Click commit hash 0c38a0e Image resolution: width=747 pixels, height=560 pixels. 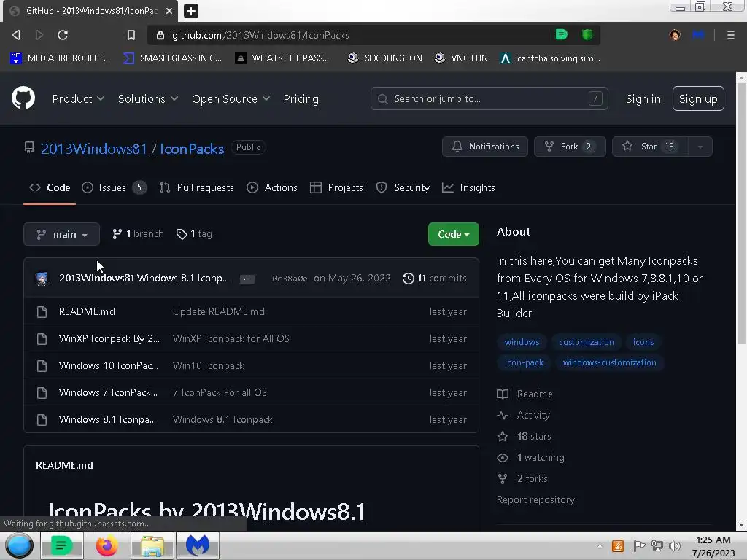tap(290, 279)
